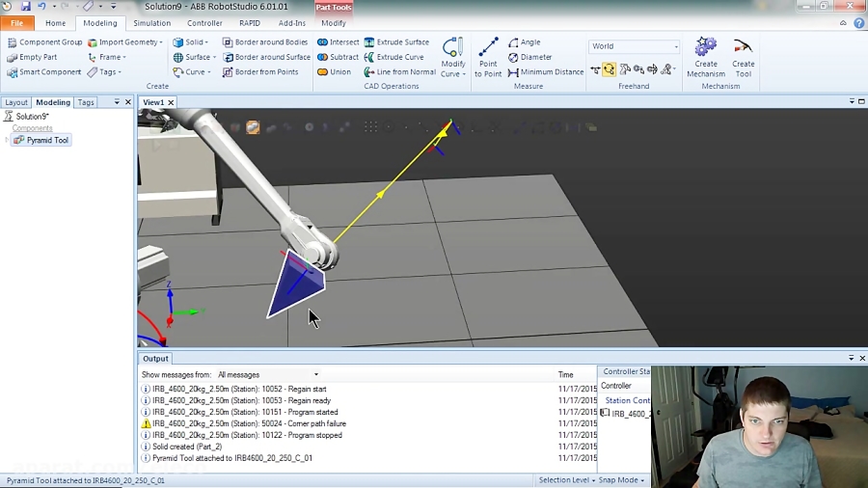Click Create Mechanism button
Viewport: 868px width, 488px height.
[706, 58]
